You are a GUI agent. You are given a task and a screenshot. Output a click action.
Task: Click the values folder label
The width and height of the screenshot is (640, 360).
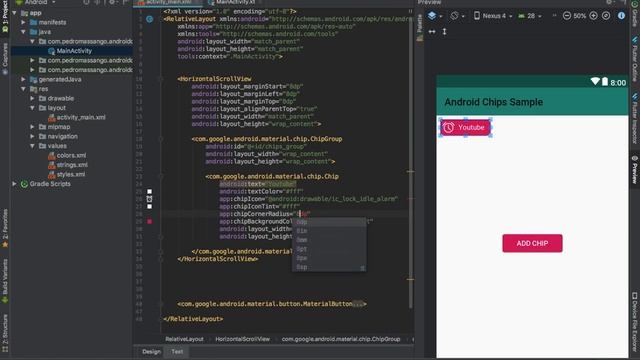57,146
